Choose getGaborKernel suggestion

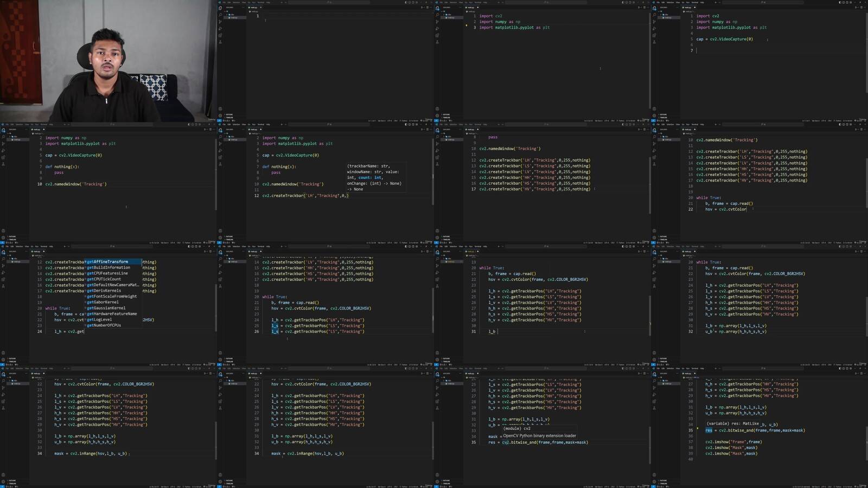coord(113,302)
